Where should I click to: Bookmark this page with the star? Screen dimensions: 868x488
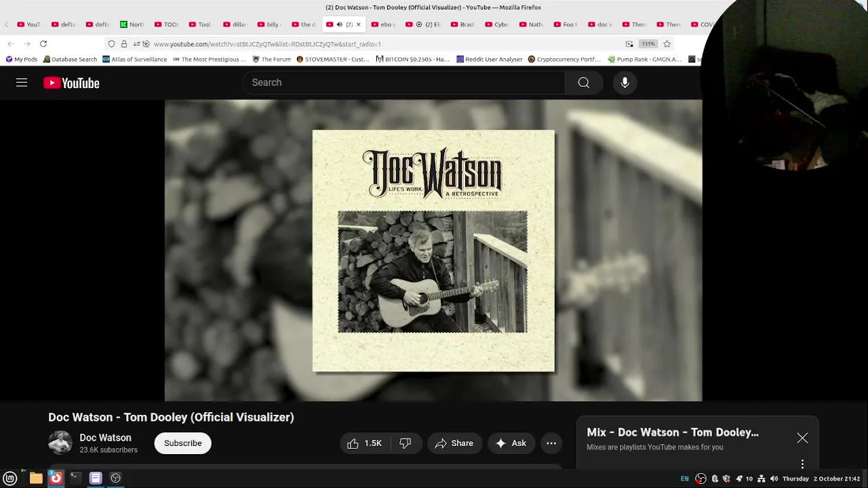tap(667, 44)
